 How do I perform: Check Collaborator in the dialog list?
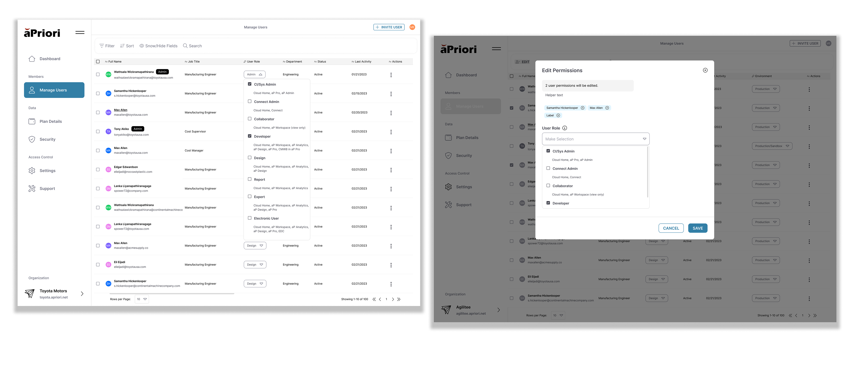pyautogui.click(x=548, y=185)
